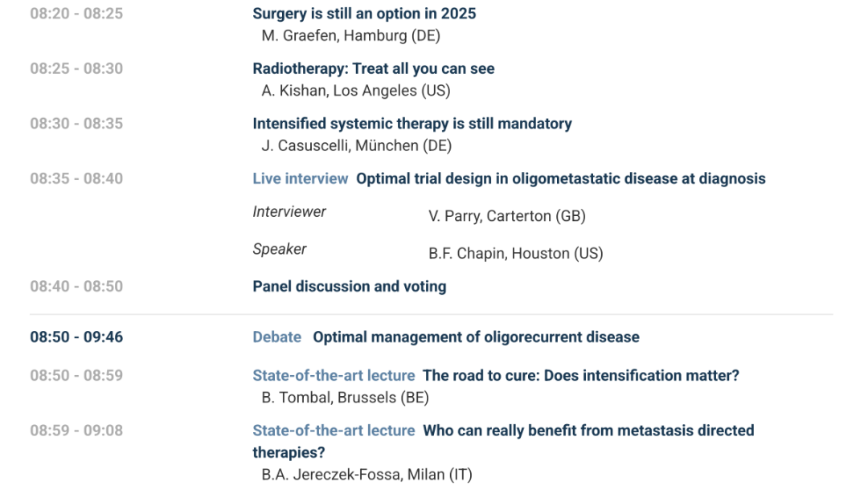
Task: Open speaker B.F. Chapin, Houston
Action: click(x=515, y=253)
